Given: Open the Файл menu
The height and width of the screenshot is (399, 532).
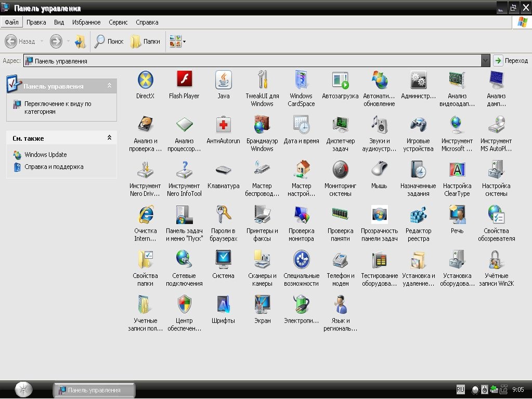Looking at the screenshot, I should point(11,22).
